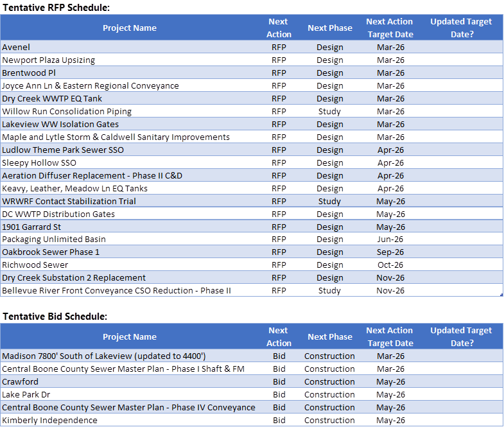Select the Oct-26 date for Richwood Sewer
Image resolution: width=504 pixels, height=427 pixels.
coord(390,265)
